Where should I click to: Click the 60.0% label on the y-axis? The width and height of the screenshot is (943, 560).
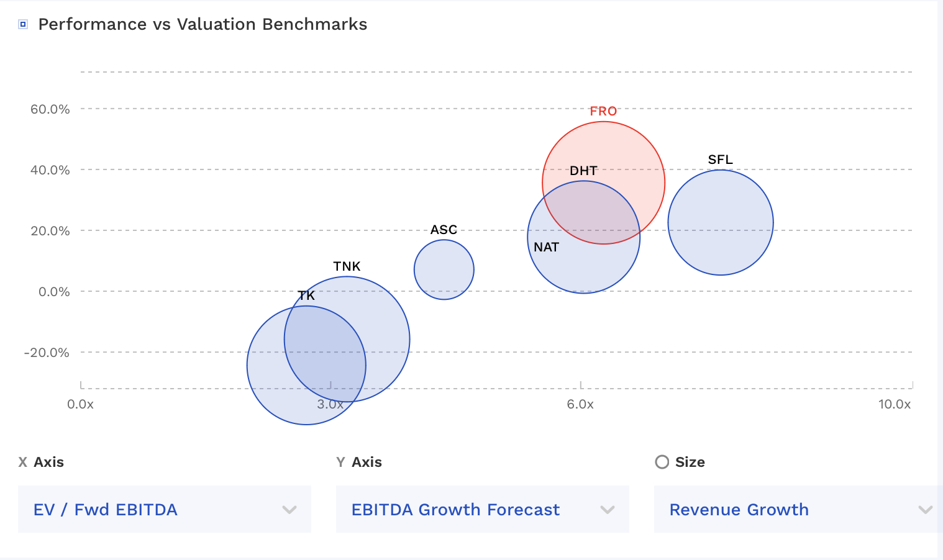coord(50,109)
